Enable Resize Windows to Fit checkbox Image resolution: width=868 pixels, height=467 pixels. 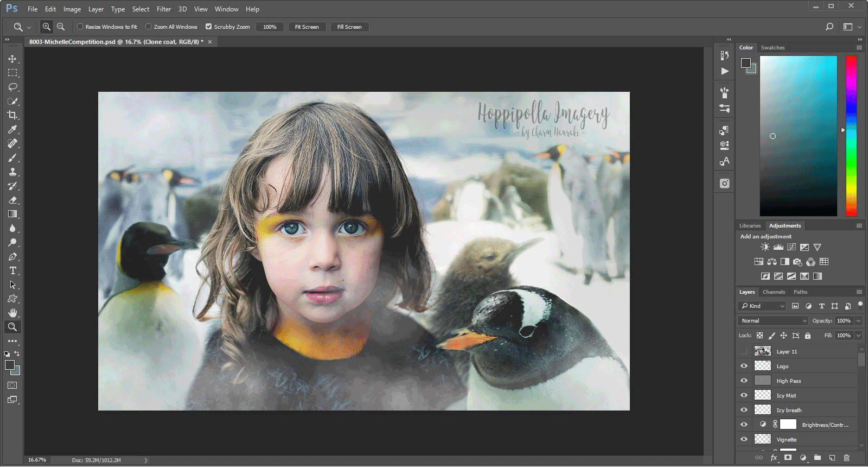[x=80, y=27]
